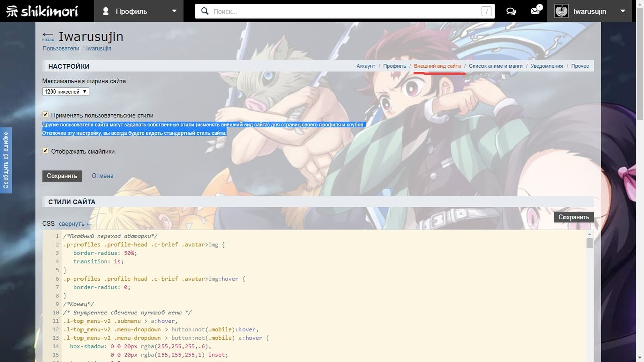Click the slash shortcut icon in search

[486, 11]
